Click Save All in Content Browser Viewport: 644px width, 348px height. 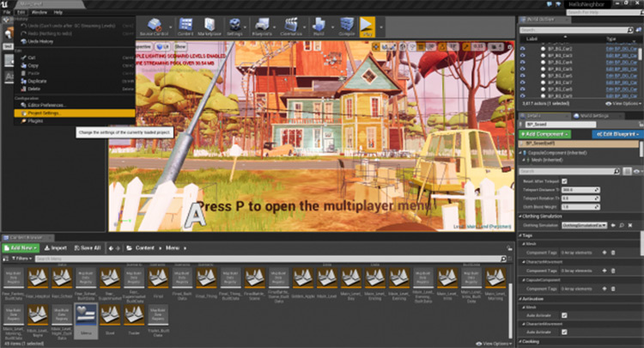[x=88, y=248]
